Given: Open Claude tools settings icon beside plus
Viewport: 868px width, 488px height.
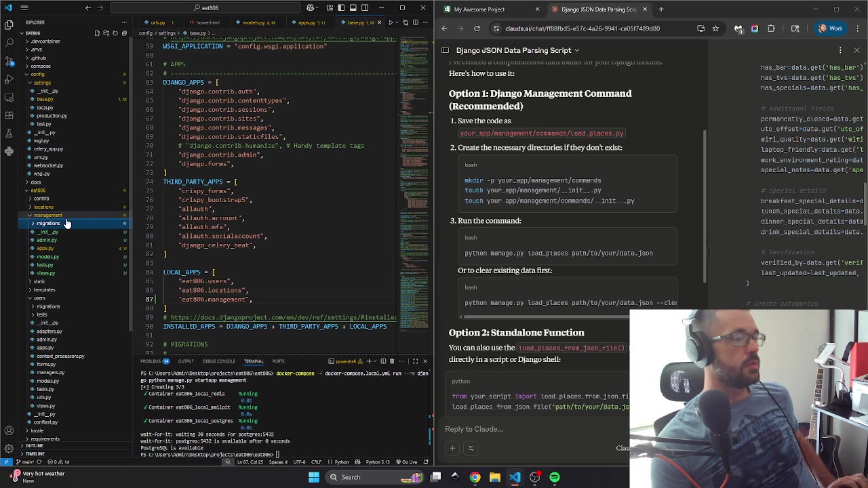Looking at the screenshot, I should (471, 448).
